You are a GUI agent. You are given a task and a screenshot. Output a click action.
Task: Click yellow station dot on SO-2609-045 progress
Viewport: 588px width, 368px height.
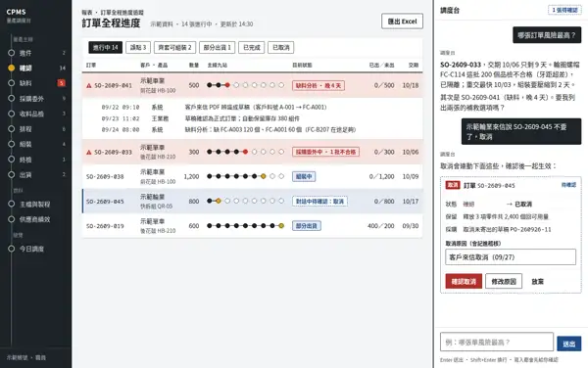click(219, 201)
